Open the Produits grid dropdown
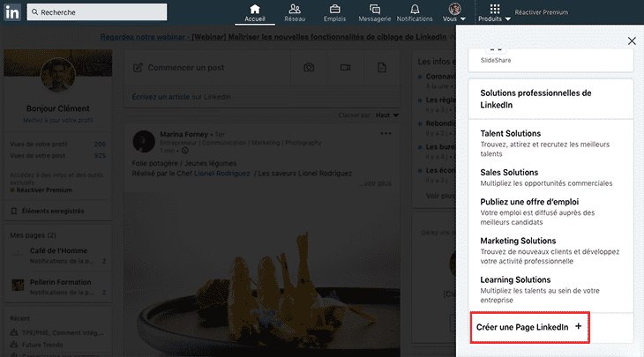Viewport: 644px width, 357px height. (x=495, y=12)
